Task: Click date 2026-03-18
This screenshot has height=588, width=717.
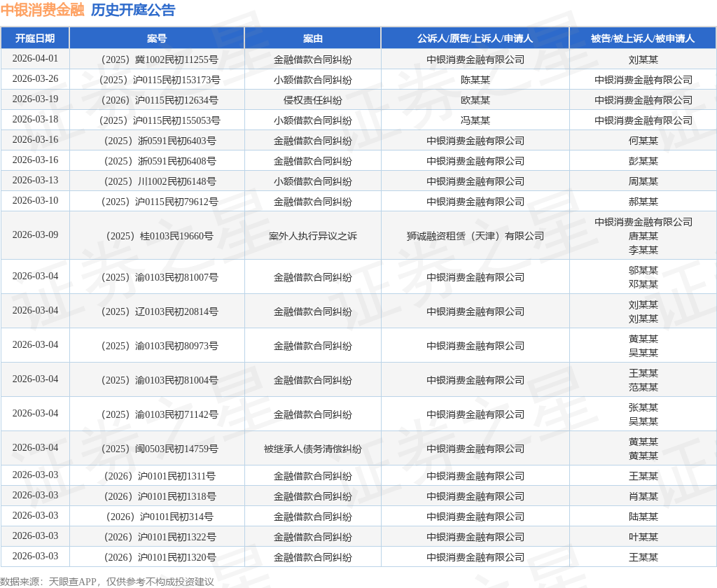Action: pyautogui.click(x=35, y=119)
